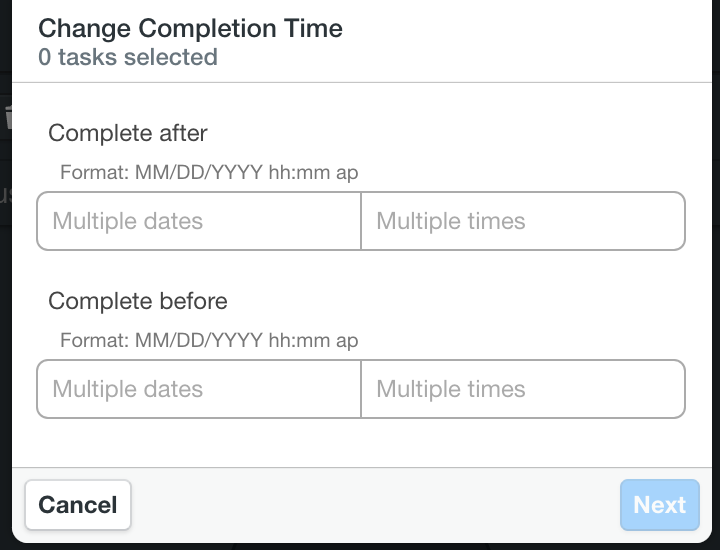Click the format hint under Complete before
720x550 pixels.
(209, 341)
